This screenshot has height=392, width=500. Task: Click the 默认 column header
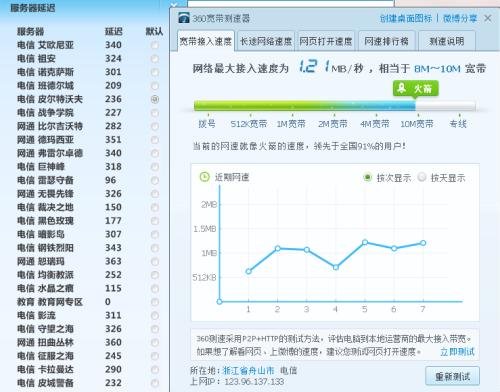[x=154, y=32]
